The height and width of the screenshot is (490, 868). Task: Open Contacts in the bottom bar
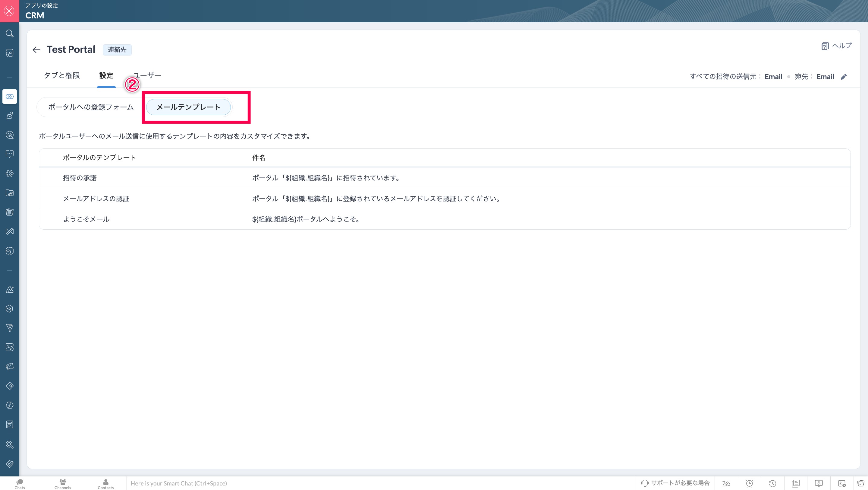tap(105, 484)
